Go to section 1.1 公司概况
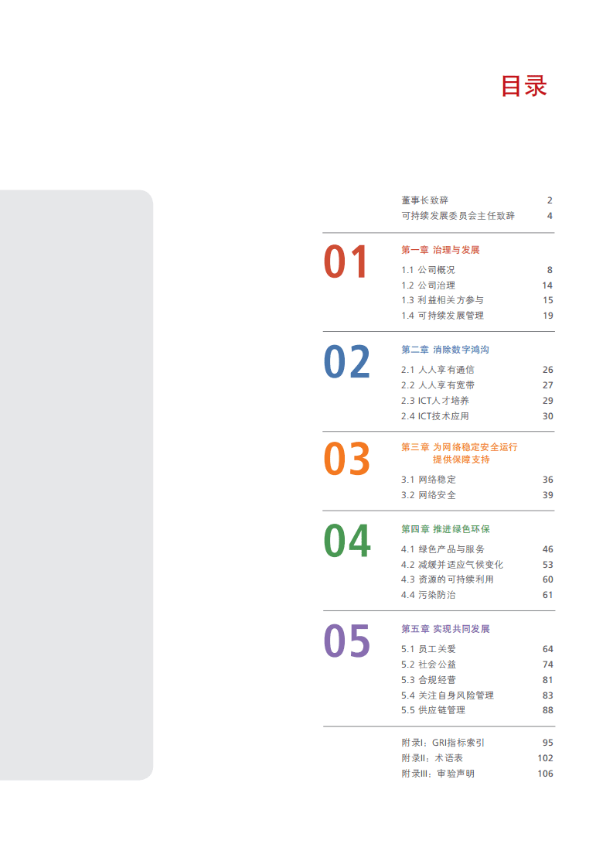This screenshot has height=868, width=613. pyautogui.click(x=428, y=270)
